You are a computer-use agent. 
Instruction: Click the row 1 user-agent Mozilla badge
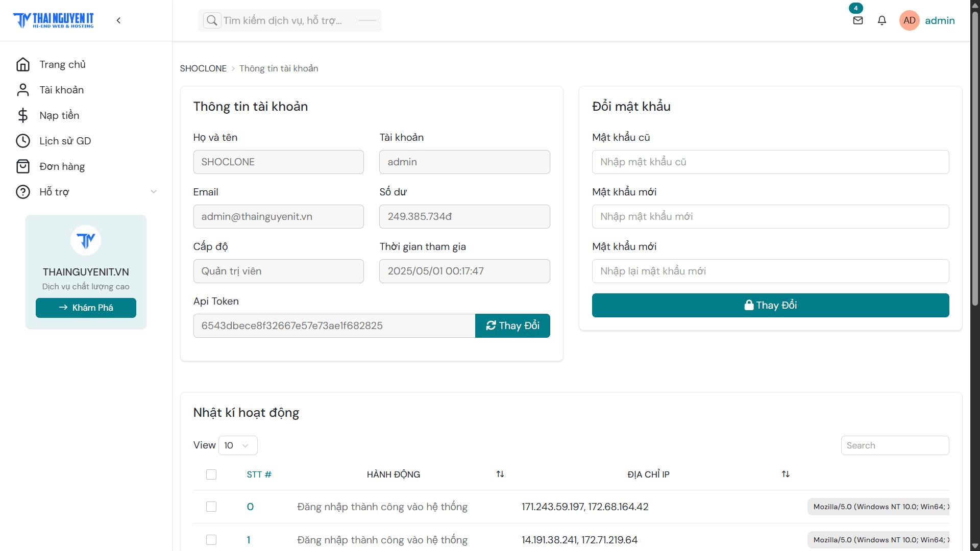878,540
